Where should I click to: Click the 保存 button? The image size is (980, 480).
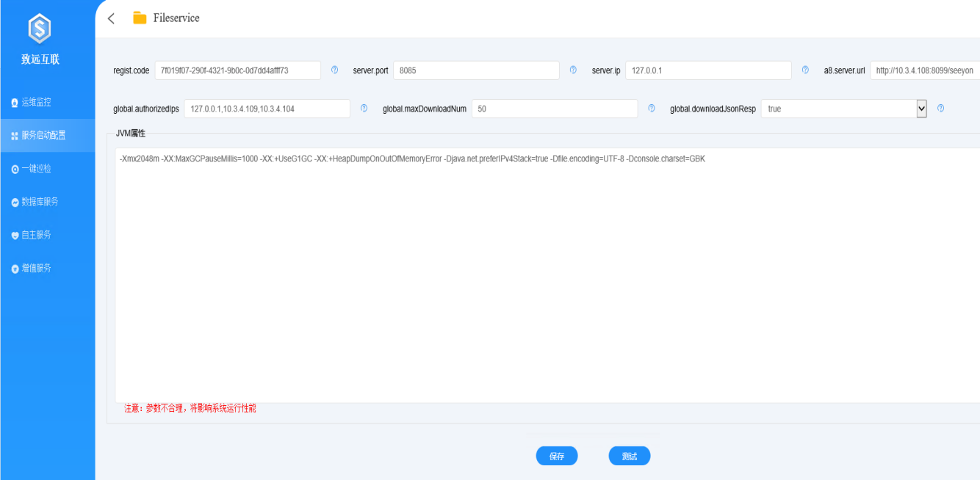click(557, 456)
